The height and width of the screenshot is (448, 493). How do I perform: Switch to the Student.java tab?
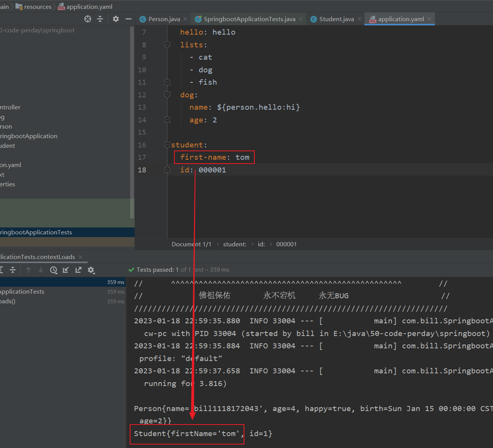[336, 19]
